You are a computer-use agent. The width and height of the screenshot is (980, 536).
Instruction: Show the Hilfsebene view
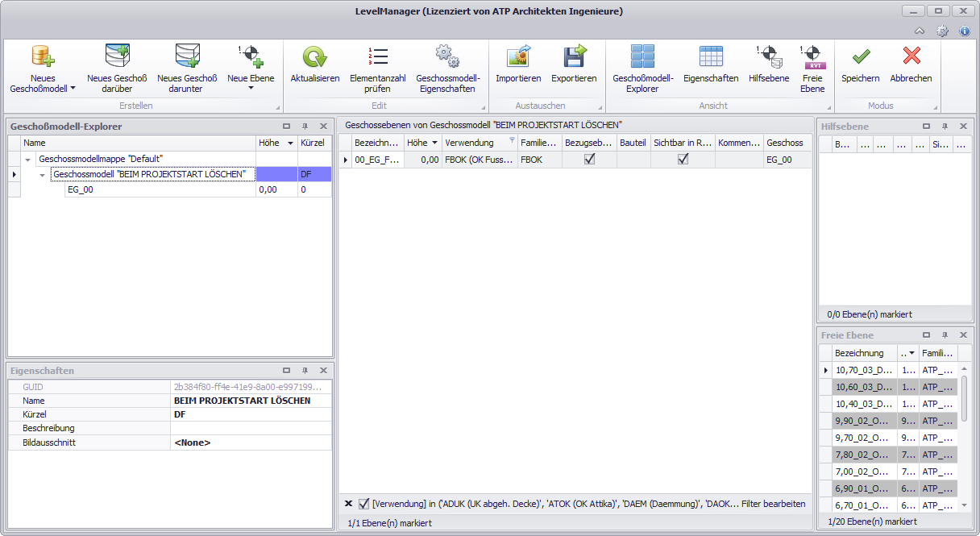tap(768, 56)
